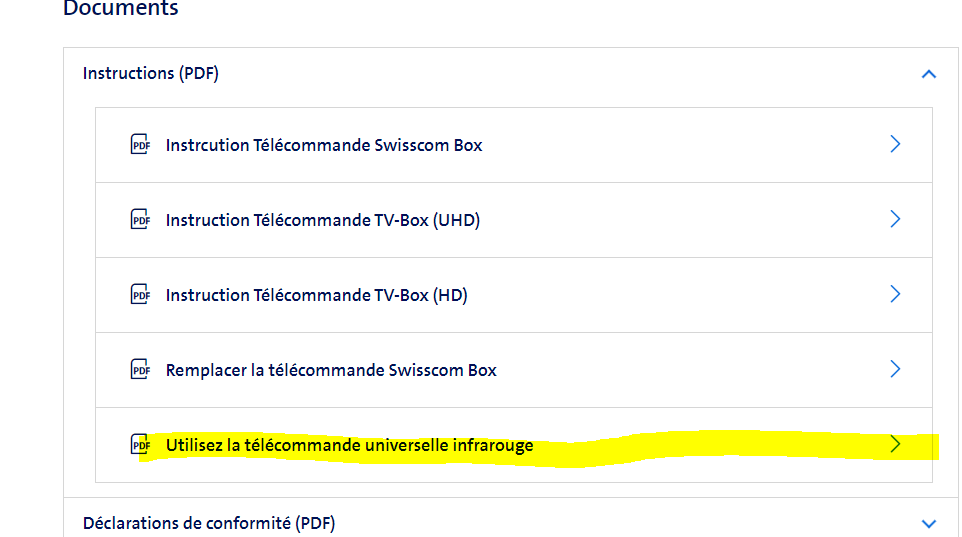This screenshot has width=962, height=537.
Task: Open Utilisez la télécommande universelle infrarouge link
Action: (x=350, y=445)
